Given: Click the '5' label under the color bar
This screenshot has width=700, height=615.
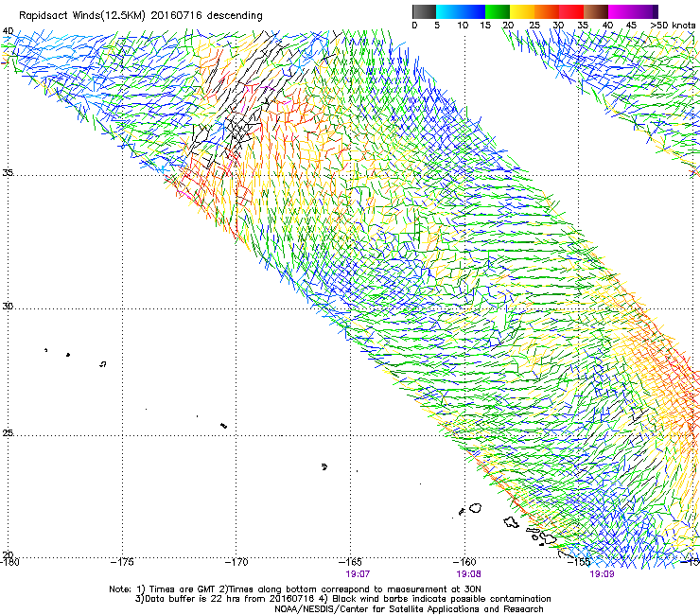Looking at the screenshot, I should (x=437, y=26).
